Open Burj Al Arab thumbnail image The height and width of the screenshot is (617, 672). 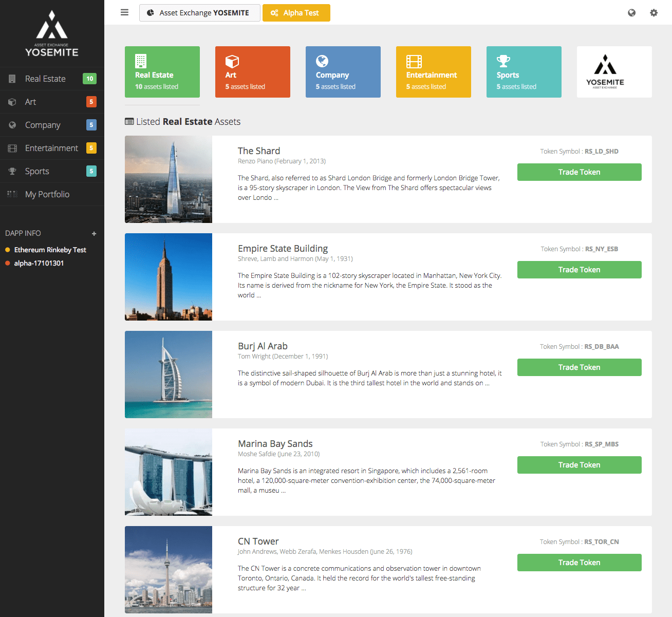pyautogui.click(x=169, y=375)
